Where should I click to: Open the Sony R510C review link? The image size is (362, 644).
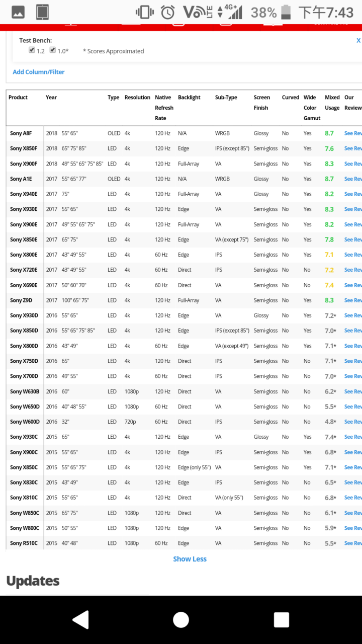pyautogui.click(x=353, y=543)
